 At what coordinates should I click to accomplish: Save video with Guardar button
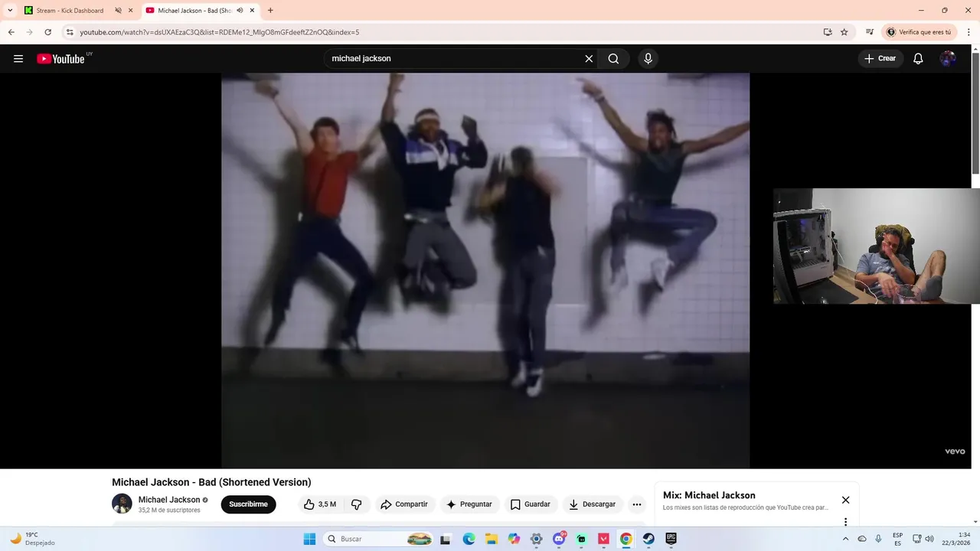pyautogui.click(x=531, y=504)
